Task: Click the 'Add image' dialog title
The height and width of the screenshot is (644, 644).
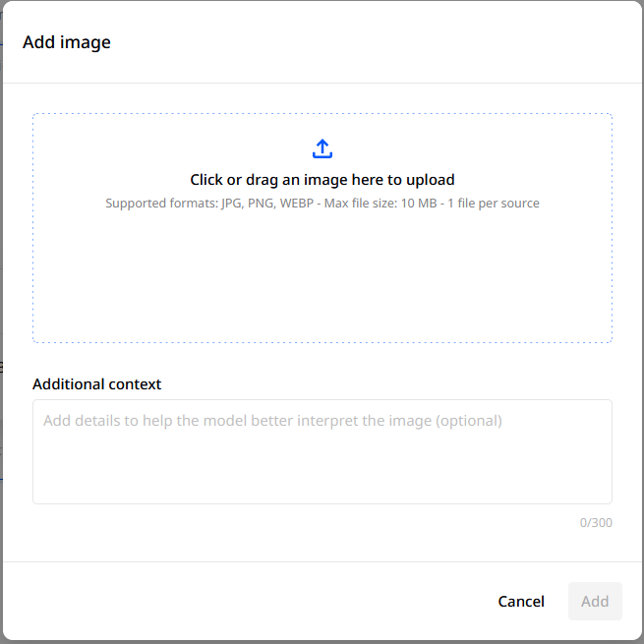Action: [x=67, y=42]
